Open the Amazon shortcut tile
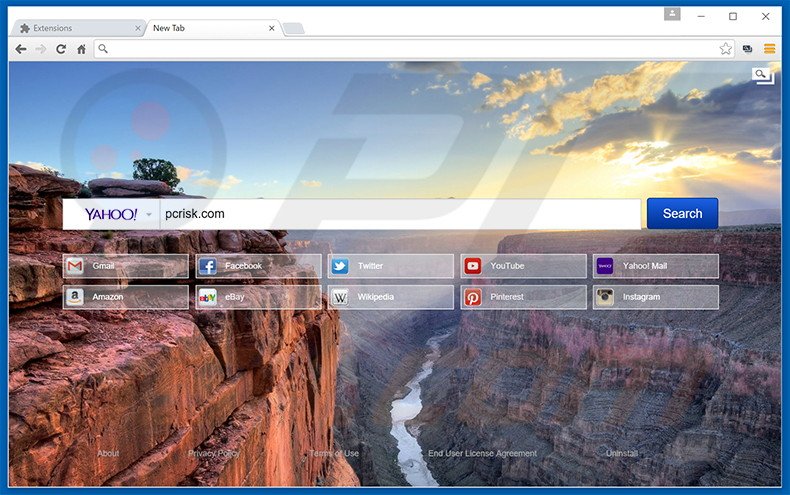Screen dimensions: 790x495 point(125,297)
